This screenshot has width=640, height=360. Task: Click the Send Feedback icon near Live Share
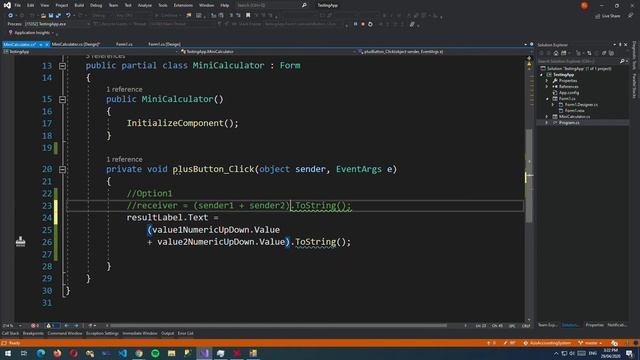coord(631,16)
